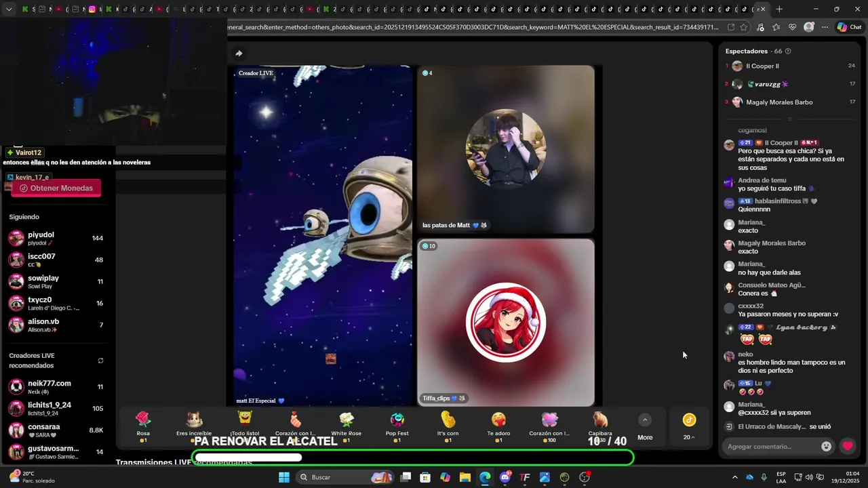The height and width of the screenshot is (488, 868).
Task: Add this page to favorites star
Action: [x=744, y=27]
